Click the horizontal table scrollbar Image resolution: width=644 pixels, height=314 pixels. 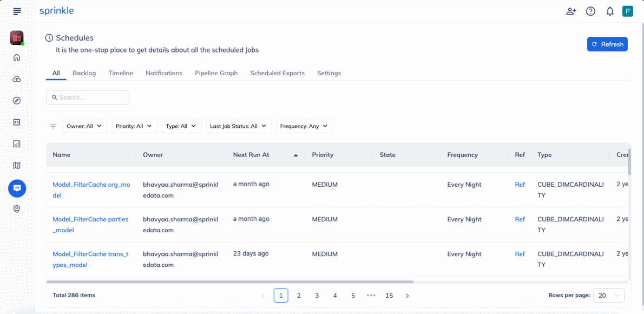point(230,282)
